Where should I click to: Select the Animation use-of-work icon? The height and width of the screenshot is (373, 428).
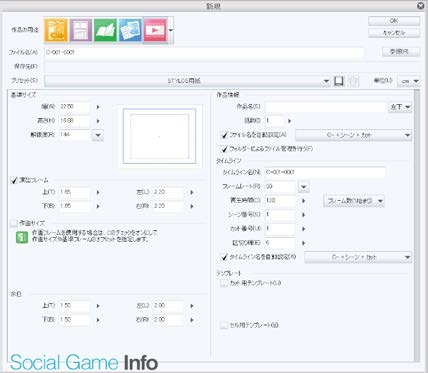155,30
